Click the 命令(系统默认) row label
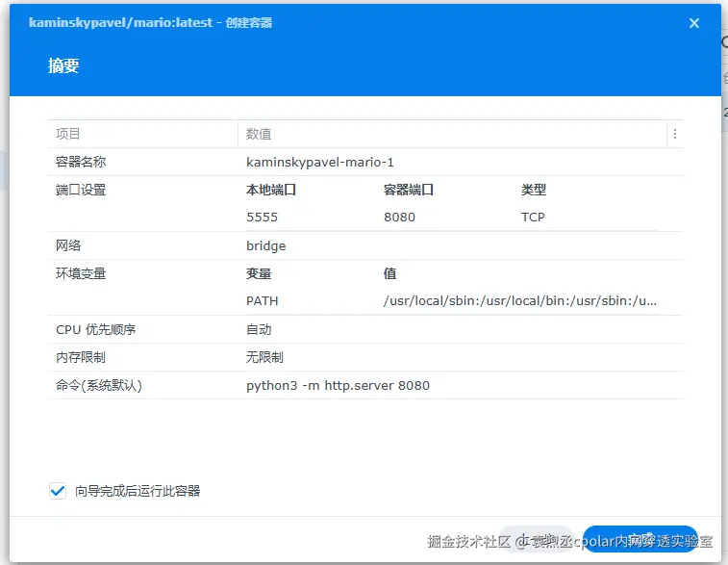The height and width of the screenshot is (565, 728). 99,385
